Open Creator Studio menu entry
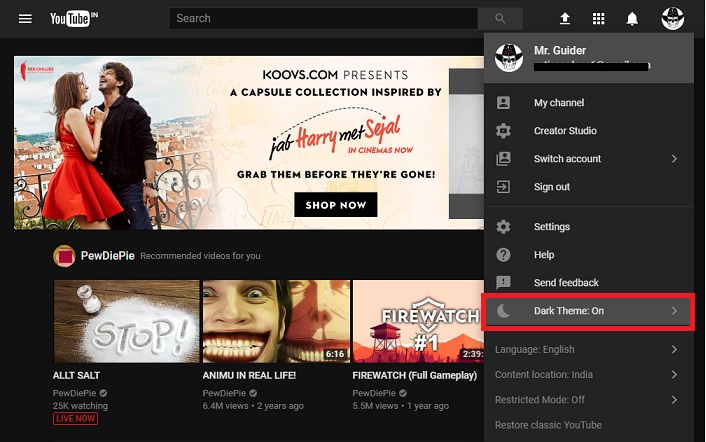The height and width of the screenshot is (442, 706). tap(588, 131)
